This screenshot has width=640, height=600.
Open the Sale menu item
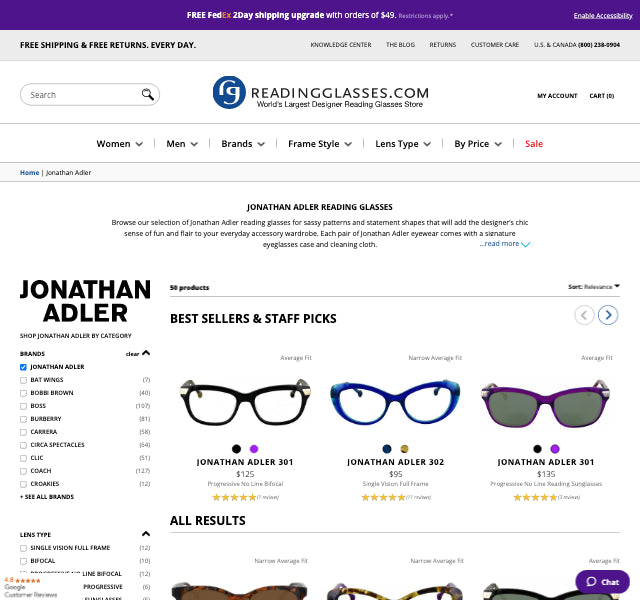click(x=534, y=144)
